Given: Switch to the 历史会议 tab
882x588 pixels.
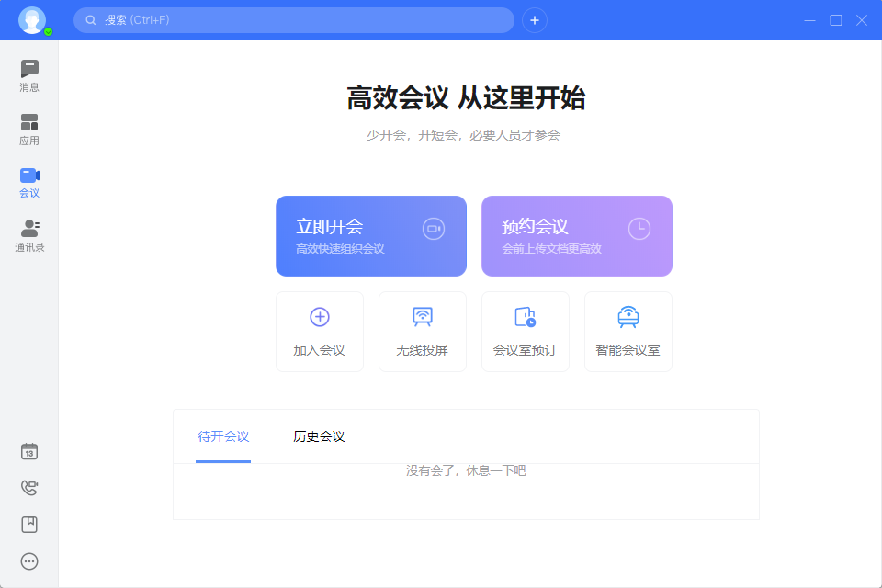Looking at the screenshot, I should pyautogui.click(x=319, y=436).
